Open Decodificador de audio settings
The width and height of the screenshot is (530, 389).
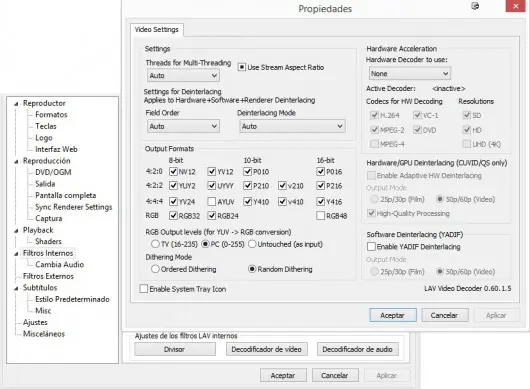tap(358, 349)
